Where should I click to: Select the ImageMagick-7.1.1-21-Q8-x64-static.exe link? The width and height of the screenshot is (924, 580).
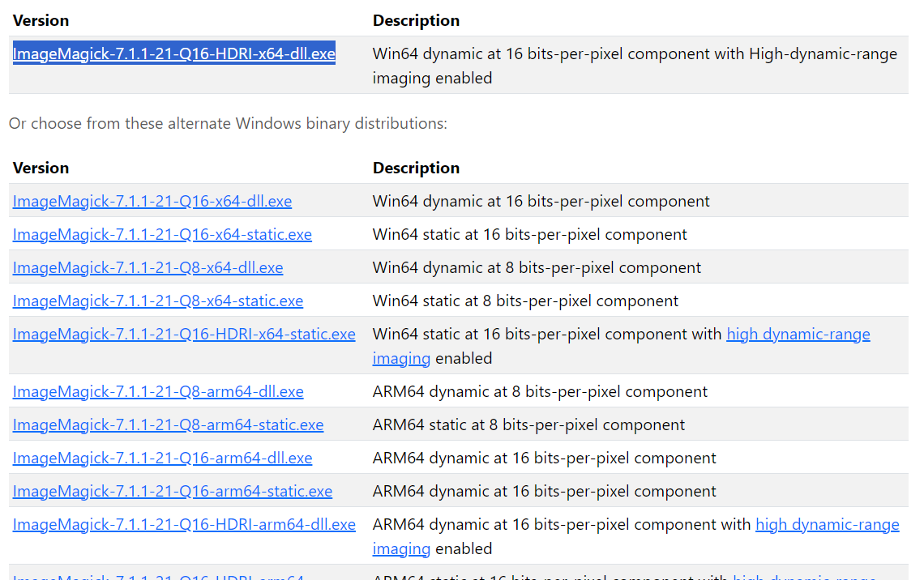click(x=158, y=301)
